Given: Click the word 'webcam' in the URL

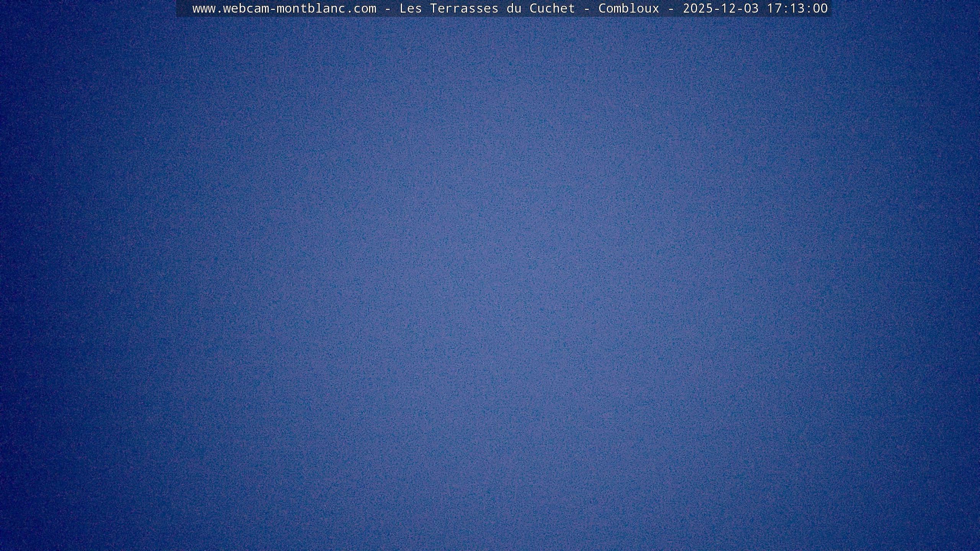Looking at the screenshot, I should [246, 8].
